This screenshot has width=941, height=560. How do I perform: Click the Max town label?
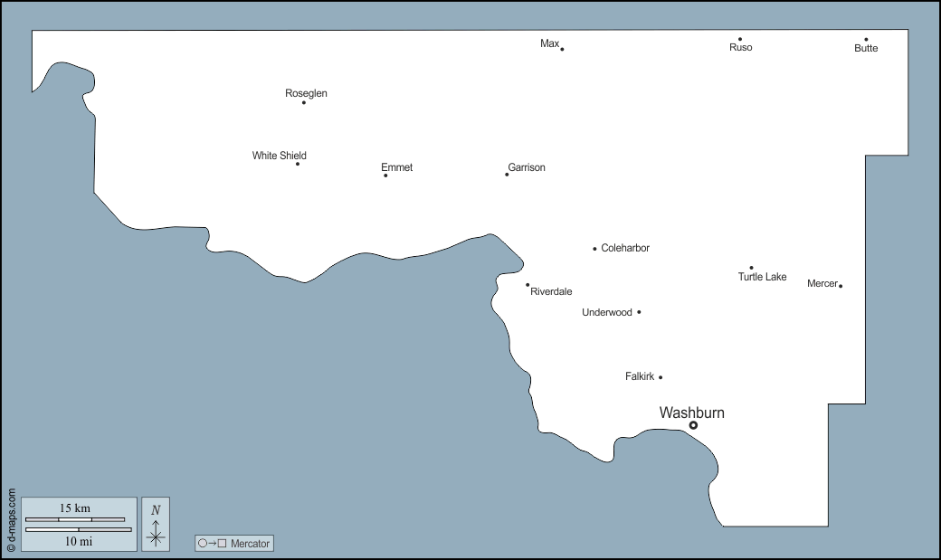click(x=549, y=43)
